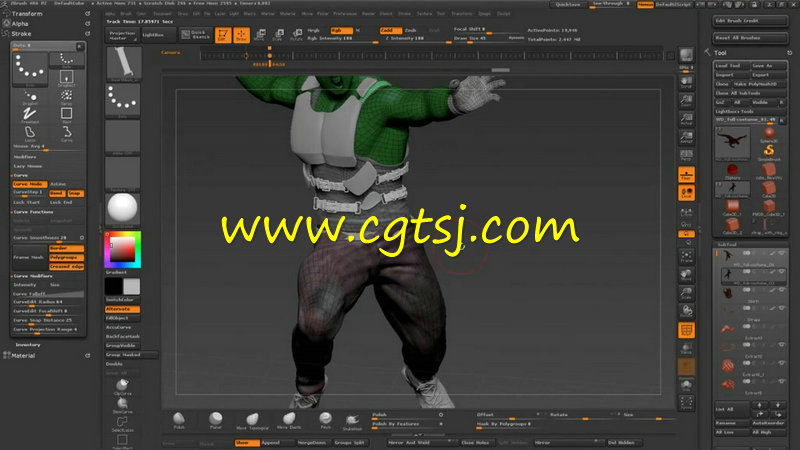Expand the Transform palette

(27, 14)
